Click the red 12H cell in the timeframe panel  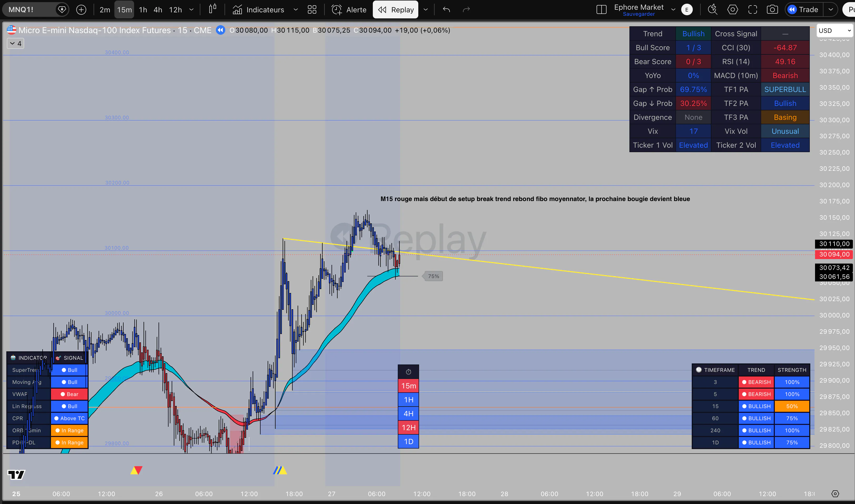click(x=409, y=428)
